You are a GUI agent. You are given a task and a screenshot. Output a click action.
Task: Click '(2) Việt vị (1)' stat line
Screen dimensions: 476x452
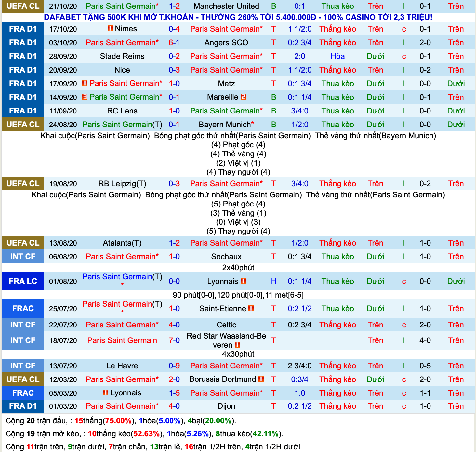pyautogui.click(x=238, y=163)
